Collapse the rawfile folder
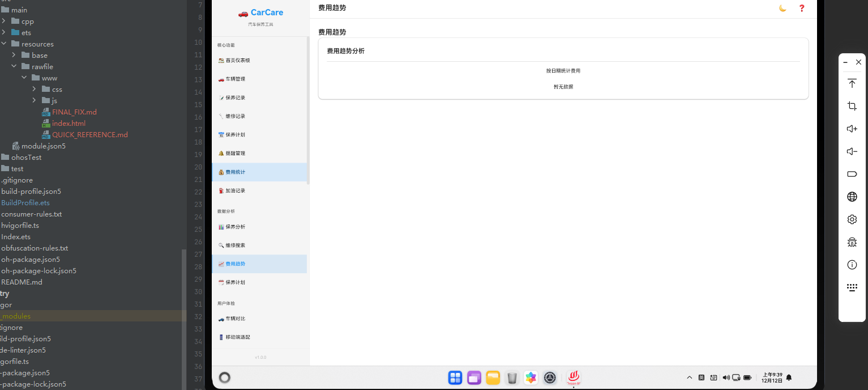 (15, 66)
